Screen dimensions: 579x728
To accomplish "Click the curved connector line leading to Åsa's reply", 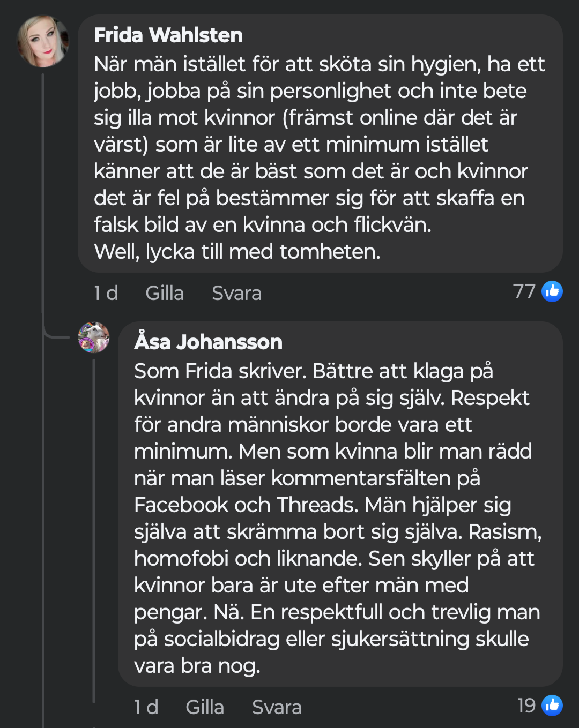I will [x=54, y=336].
